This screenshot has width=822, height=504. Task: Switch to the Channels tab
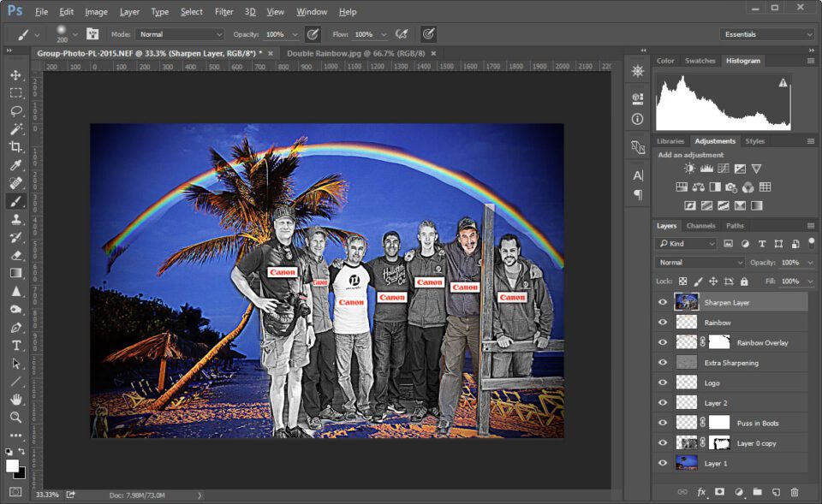[701, 226]
